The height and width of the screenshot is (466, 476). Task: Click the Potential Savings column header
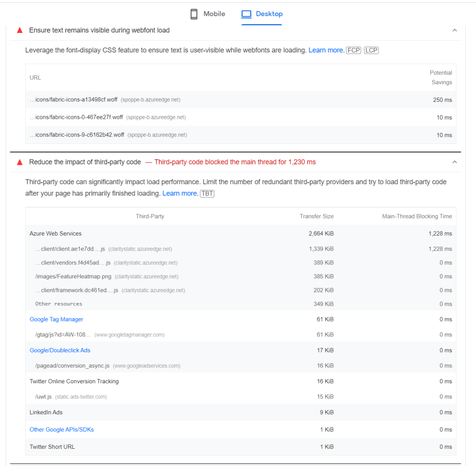pos(441,78)
